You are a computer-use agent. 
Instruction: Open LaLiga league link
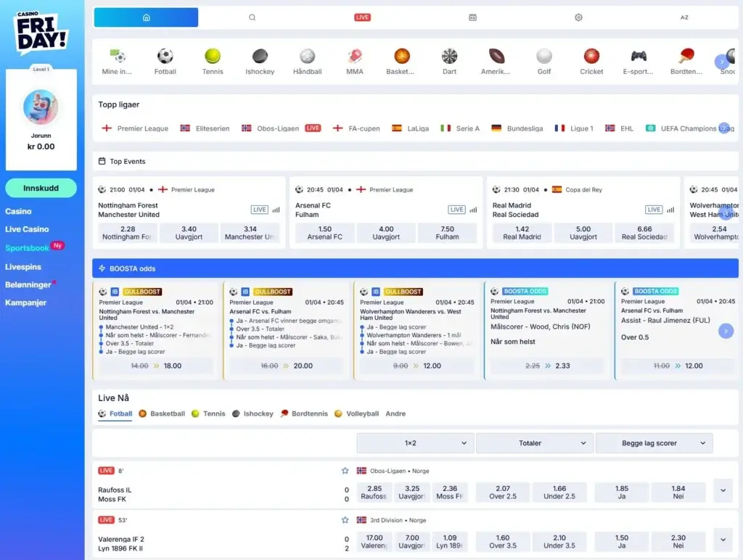pos(411,128)
